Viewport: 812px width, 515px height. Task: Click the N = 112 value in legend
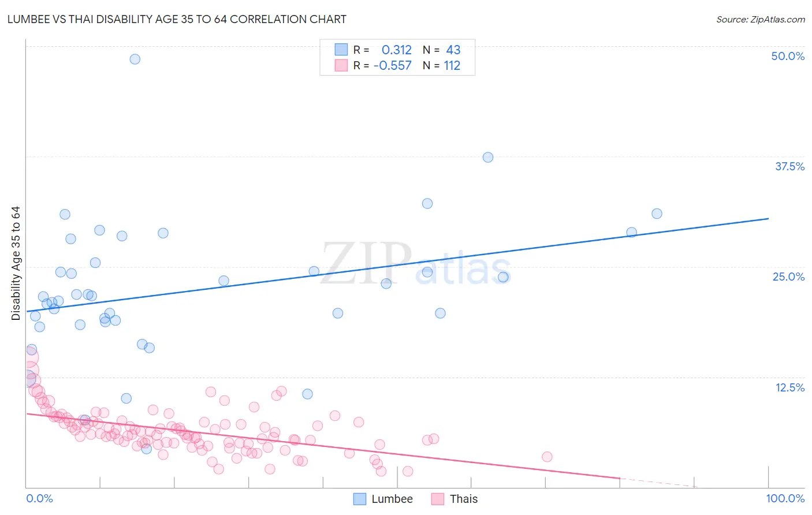pos(442,65)
